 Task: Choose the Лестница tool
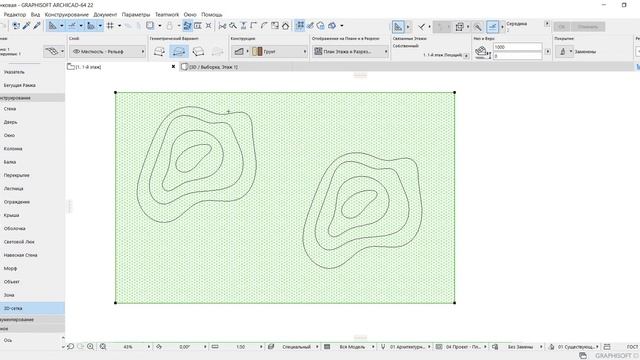pos(13,189)
